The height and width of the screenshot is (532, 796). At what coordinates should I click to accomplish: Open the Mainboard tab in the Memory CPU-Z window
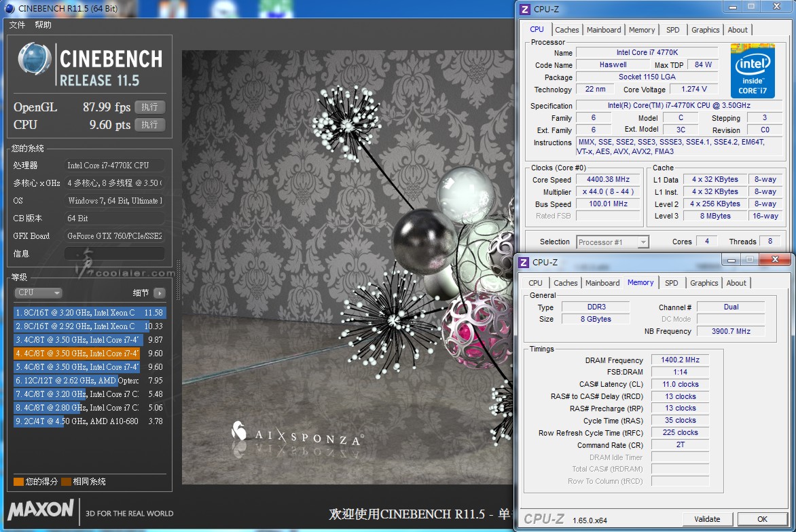[602, 283]
